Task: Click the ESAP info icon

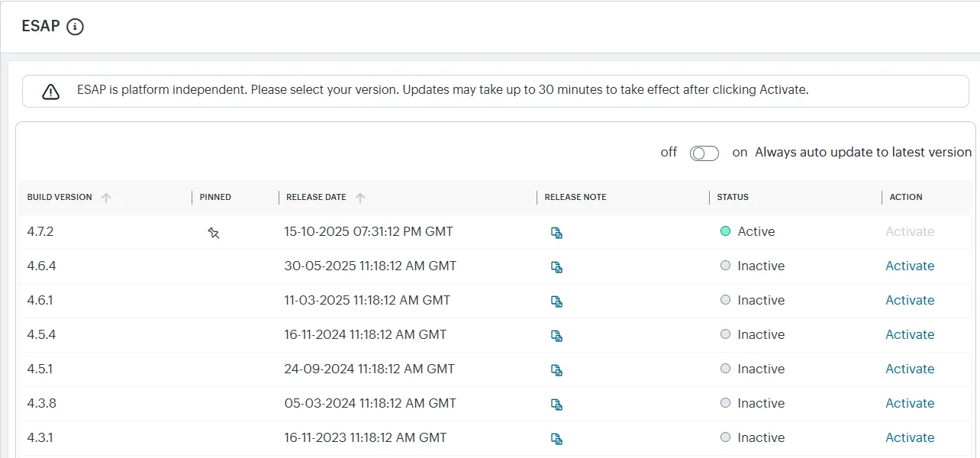Action: point(75,27)
